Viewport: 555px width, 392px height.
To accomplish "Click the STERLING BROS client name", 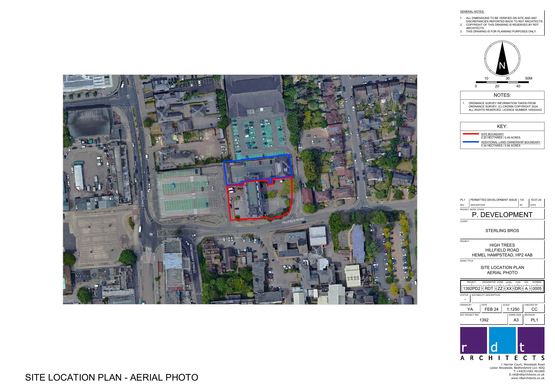I will pyautogui.click(x=502, y=231).
